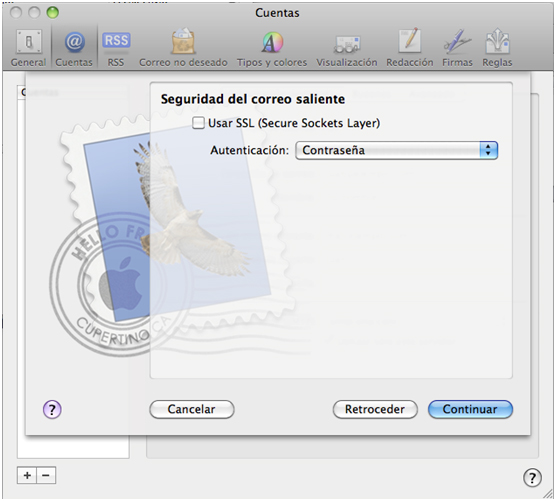Open Correo no deseado settings
The image size is (556, 501).
[183, 48]
